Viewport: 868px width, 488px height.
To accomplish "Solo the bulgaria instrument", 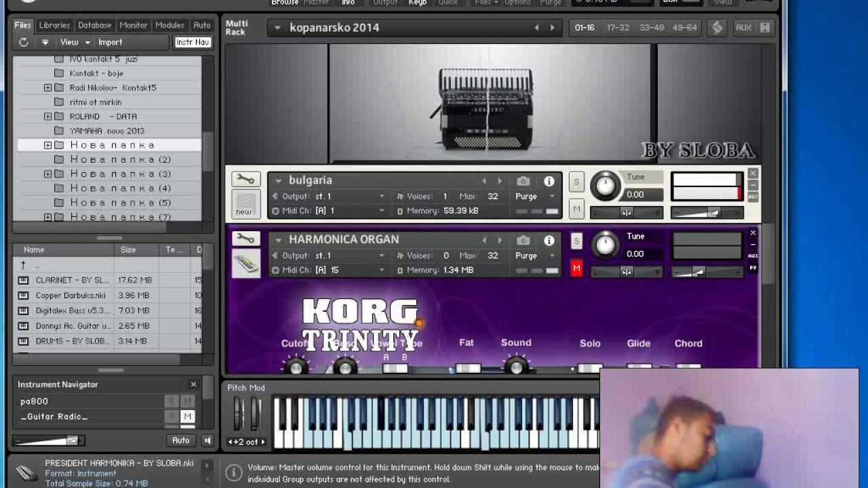I will coord(576,182).
